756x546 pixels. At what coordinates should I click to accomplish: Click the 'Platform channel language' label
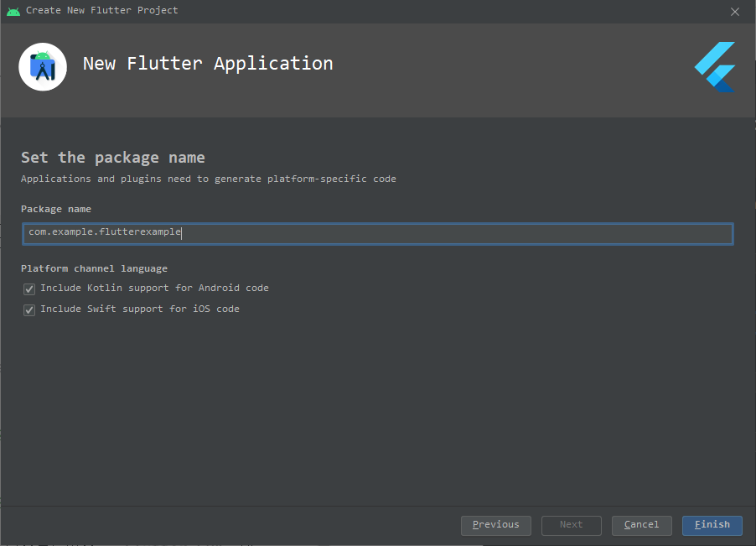(x=94, y=268)
